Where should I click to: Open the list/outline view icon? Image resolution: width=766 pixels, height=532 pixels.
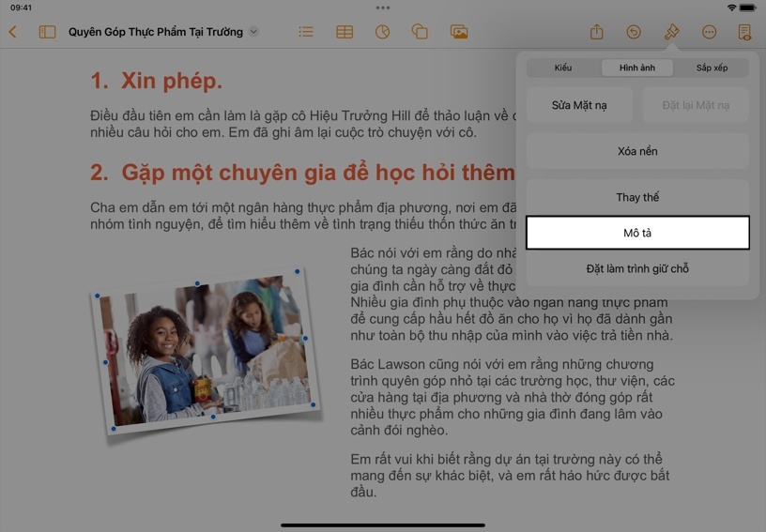[306, 32]
